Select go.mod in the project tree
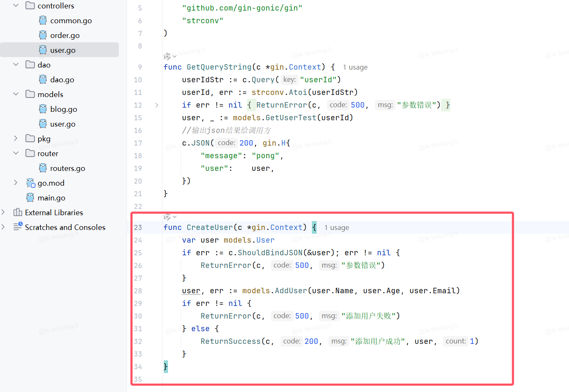 click(51, 183)
